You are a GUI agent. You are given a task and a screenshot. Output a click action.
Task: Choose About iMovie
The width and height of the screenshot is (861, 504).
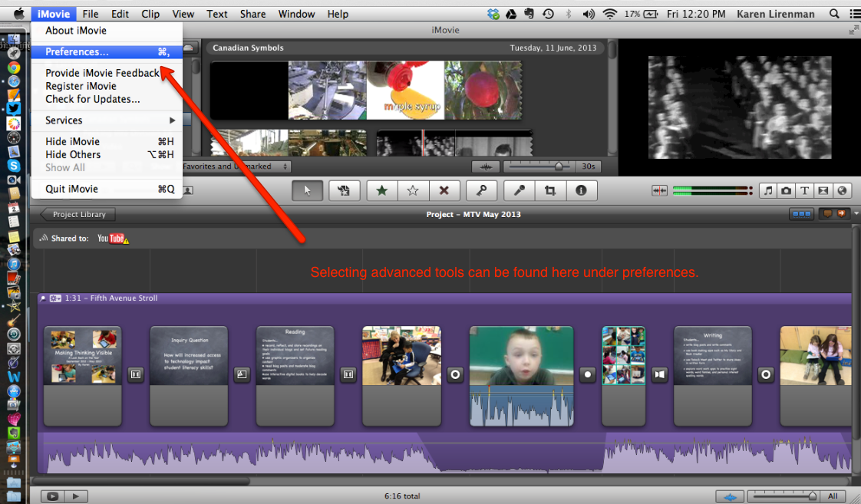pyautogui.click(x=107, y=31)
